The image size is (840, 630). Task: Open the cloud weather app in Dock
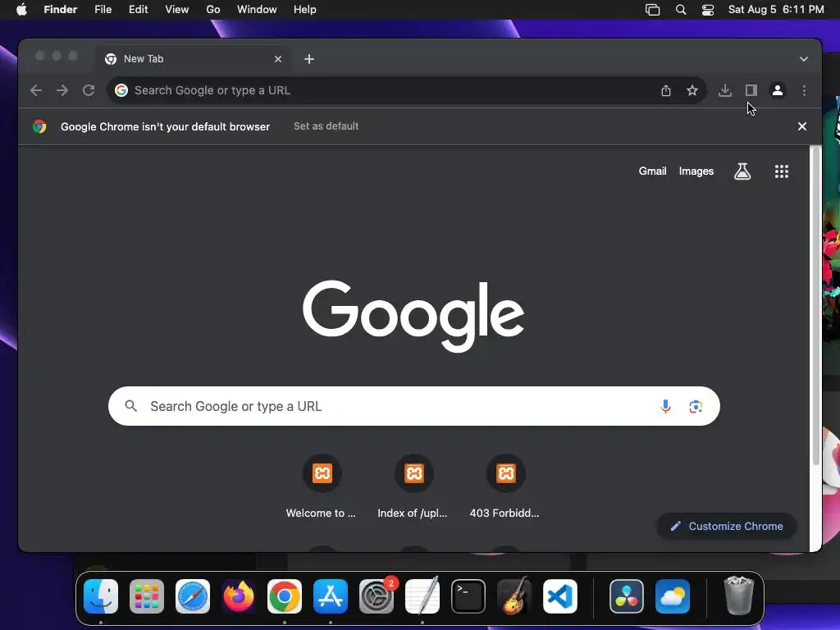coord(673,596)
